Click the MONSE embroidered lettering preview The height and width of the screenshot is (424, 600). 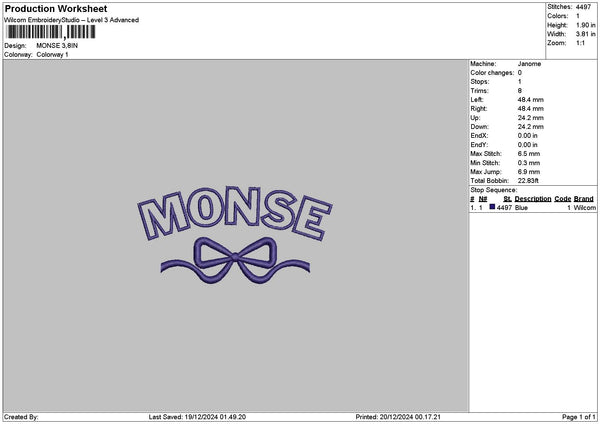coord(235,213)
